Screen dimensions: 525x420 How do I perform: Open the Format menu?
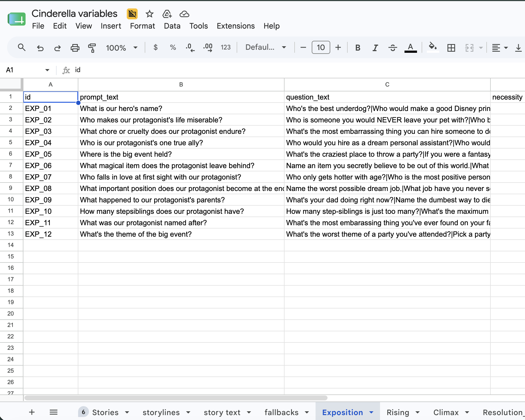pos(143,26)
